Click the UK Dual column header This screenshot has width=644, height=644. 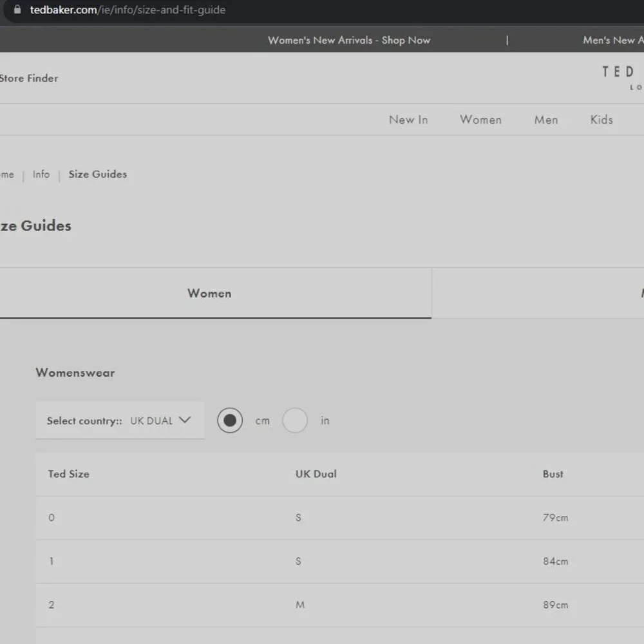[x=316, y=474]
